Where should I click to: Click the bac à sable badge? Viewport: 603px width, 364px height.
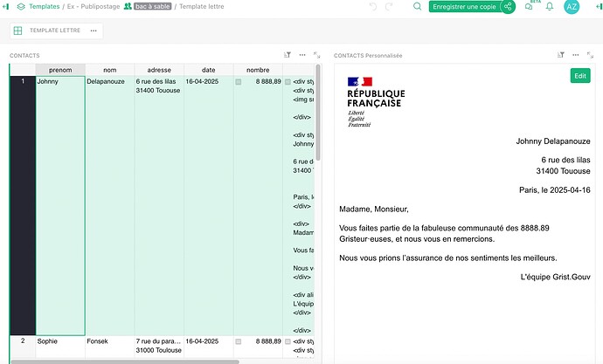point(153,6)
